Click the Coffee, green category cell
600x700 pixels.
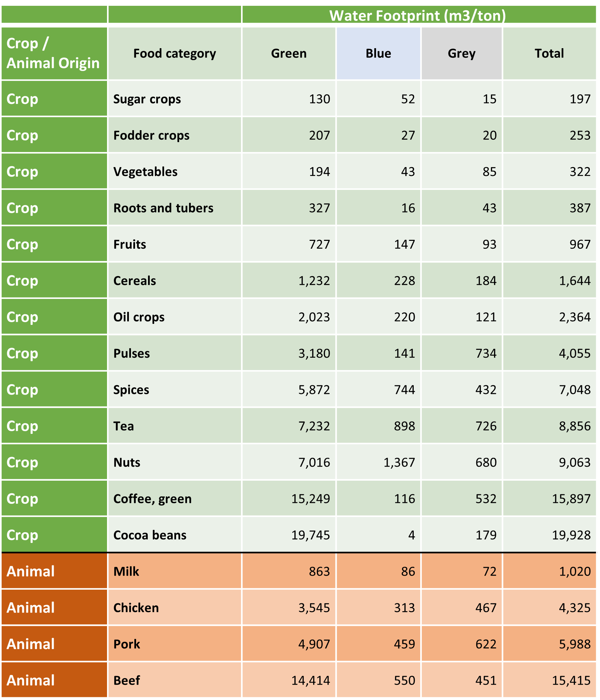point(175,498)
